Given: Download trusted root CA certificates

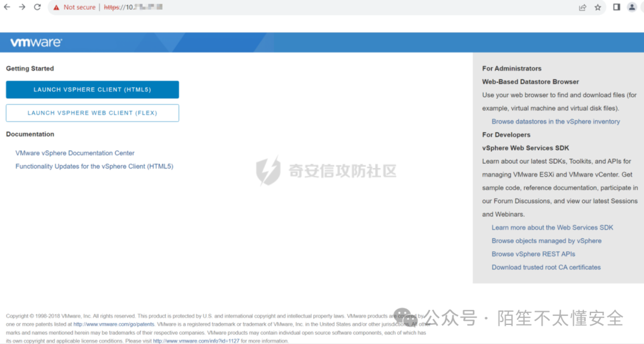Looking at the screenshot, I should pos(546,267).
